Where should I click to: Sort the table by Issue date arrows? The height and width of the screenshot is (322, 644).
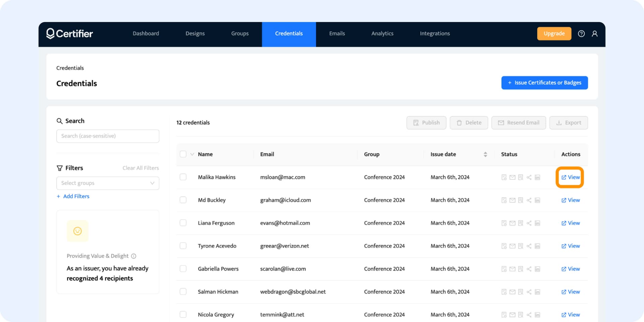(485, 154)
